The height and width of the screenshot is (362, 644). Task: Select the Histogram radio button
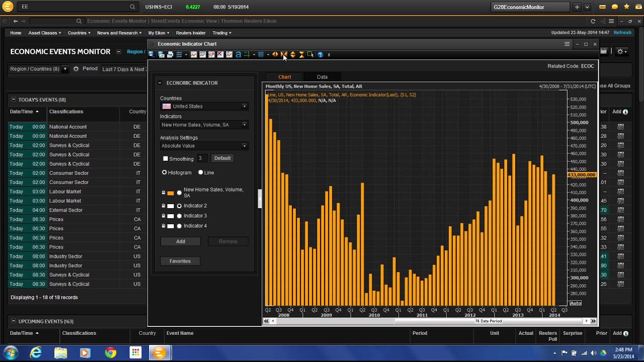pyautogui.click(x=165, y=172)
